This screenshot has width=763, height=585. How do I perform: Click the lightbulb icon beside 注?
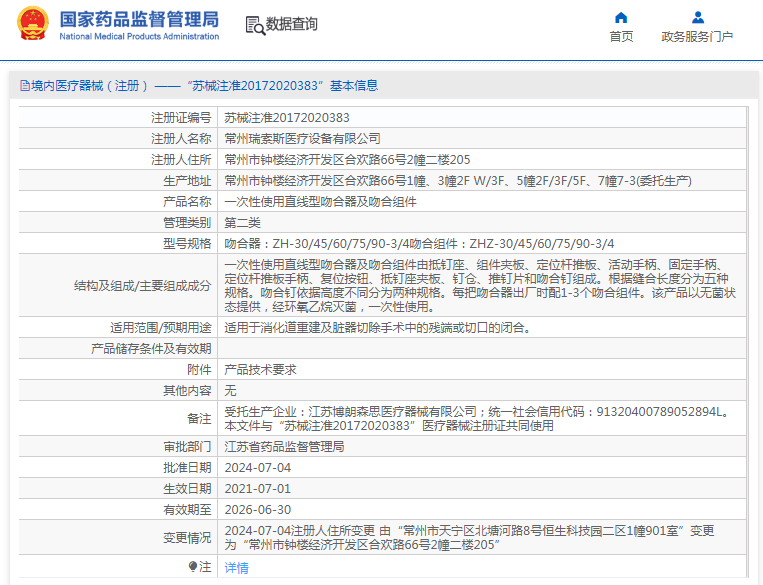click(193, 566)
